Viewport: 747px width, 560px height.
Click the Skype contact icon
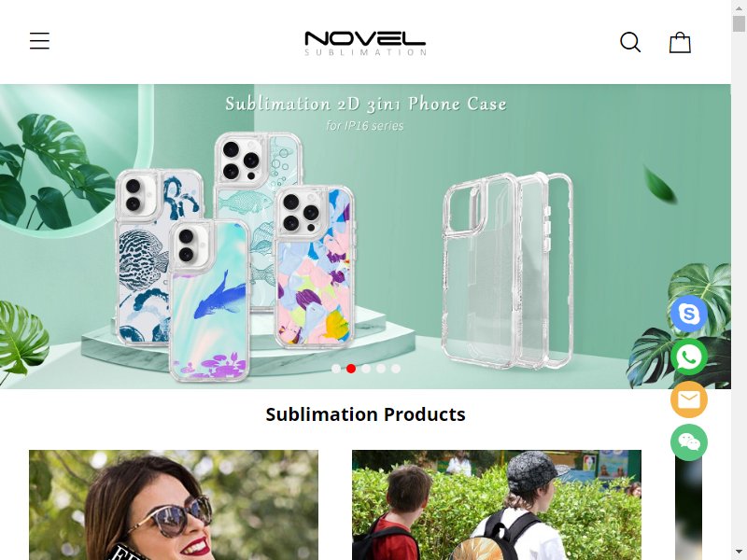click(x=689, y=314)
